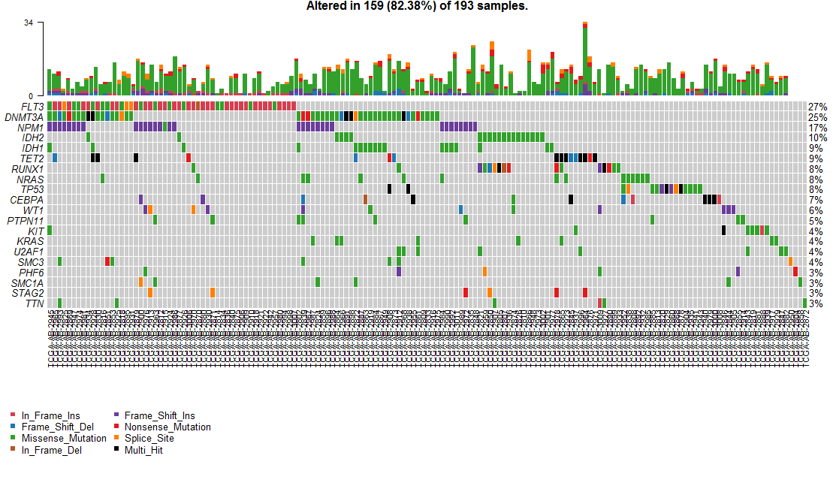Expand the DNMT3A mutation row details
The height and width of the screenshot is (504, 836).
pyautogui.click(x=25, y=118)
